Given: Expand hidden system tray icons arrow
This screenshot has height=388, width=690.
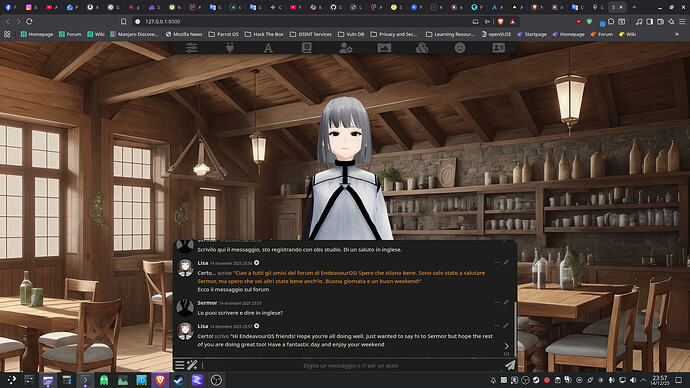Looking at the screenshot, I should 643,380.
